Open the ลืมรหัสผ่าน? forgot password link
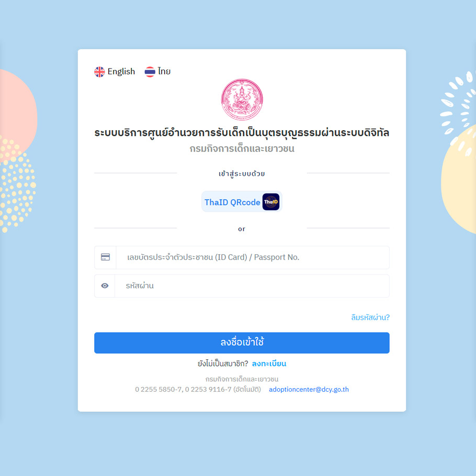476x476 pixels. pyautogui.click(x=370, y=317)
